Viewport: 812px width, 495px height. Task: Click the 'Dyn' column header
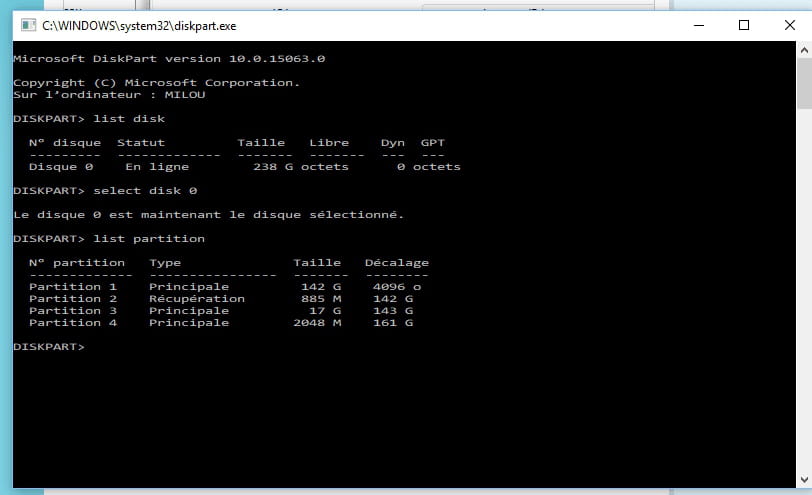(393, 143)
